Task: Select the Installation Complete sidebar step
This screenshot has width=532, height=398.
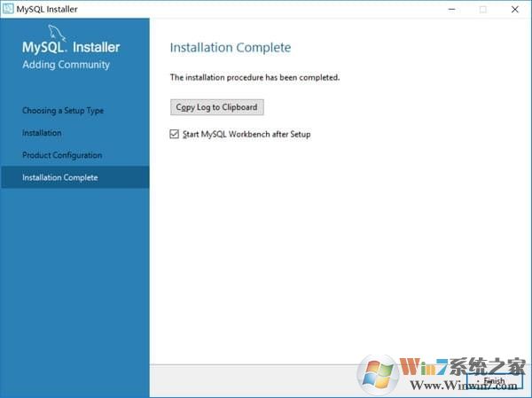Action: [x=74, y=177]
